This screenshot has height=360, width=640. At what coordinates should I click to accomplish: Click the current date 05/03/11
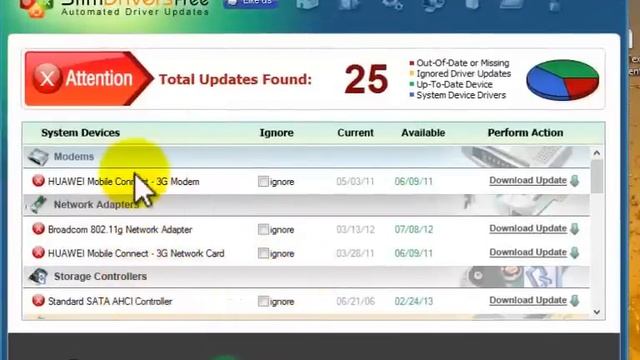coord(355,181)
